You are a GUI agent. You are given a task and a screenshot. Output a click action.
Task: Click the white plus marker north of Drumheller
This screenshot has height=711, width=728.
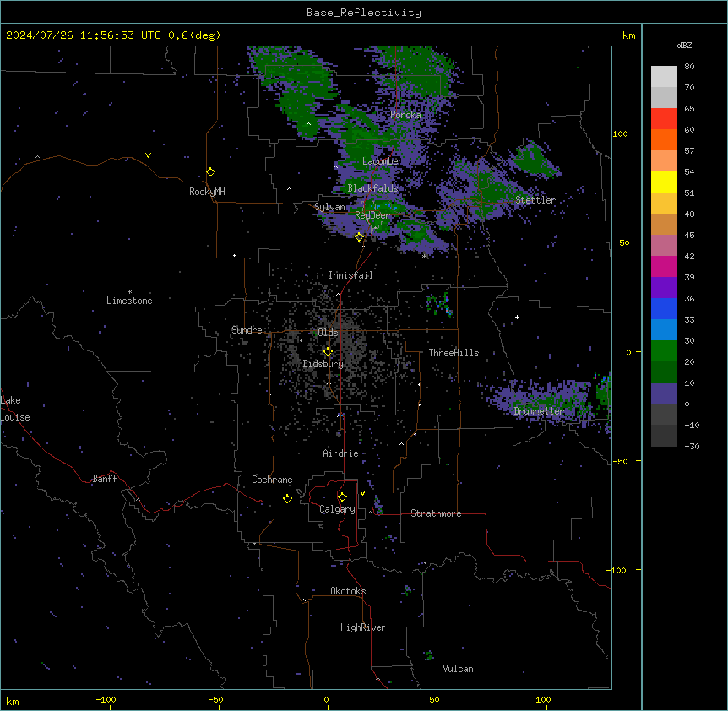point(517,317)
